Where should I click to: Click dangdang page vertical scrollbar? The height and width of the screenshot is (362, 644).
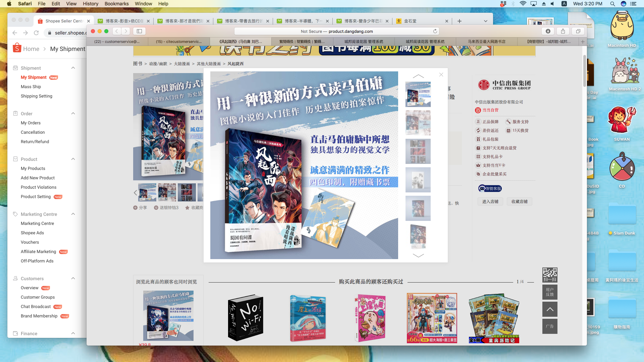[585, 71]
